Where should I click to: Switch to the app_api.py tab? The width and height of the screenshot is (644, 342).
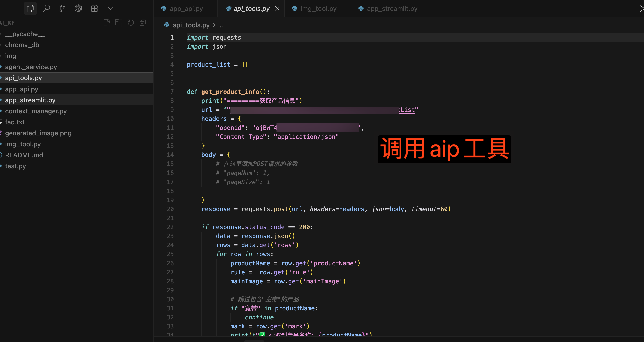[186, 8]
